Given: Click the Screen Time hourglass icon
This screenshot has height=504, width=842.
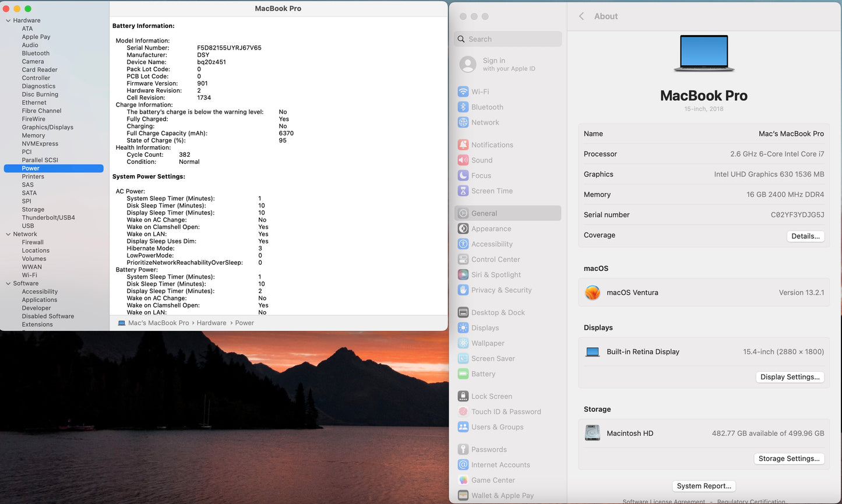Looking at the screenshot, I should [x=463, y=191].
